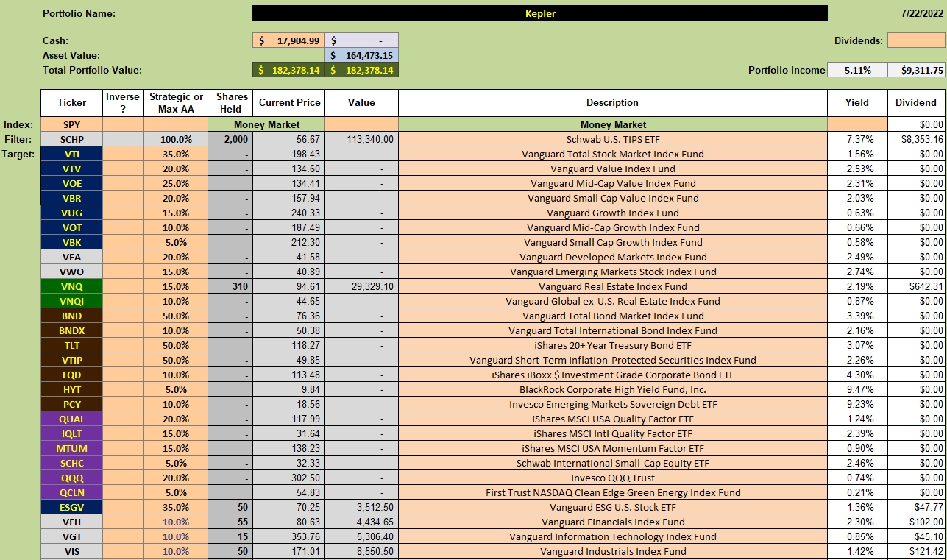Click the Schwab U.S. TIPS ETF description
This screenshot has width=947, height=560.
612,139
